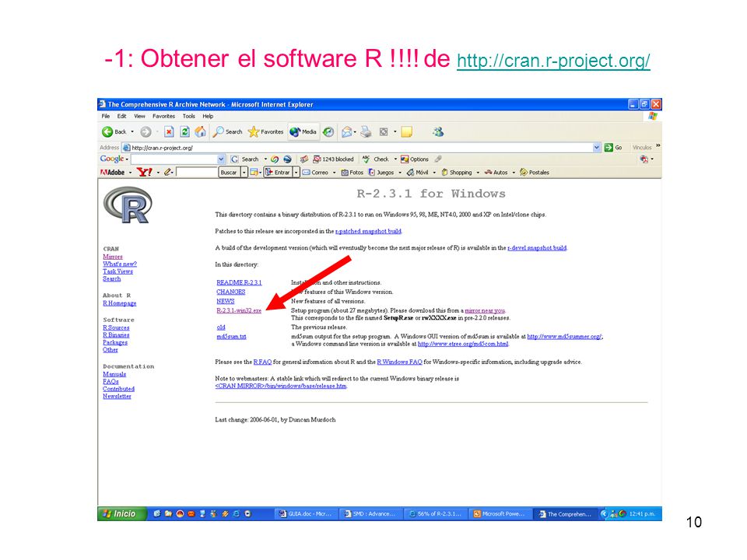Open the IE Search pane
The height and width of the screenshot is (560, 747).
click(227, 132)
